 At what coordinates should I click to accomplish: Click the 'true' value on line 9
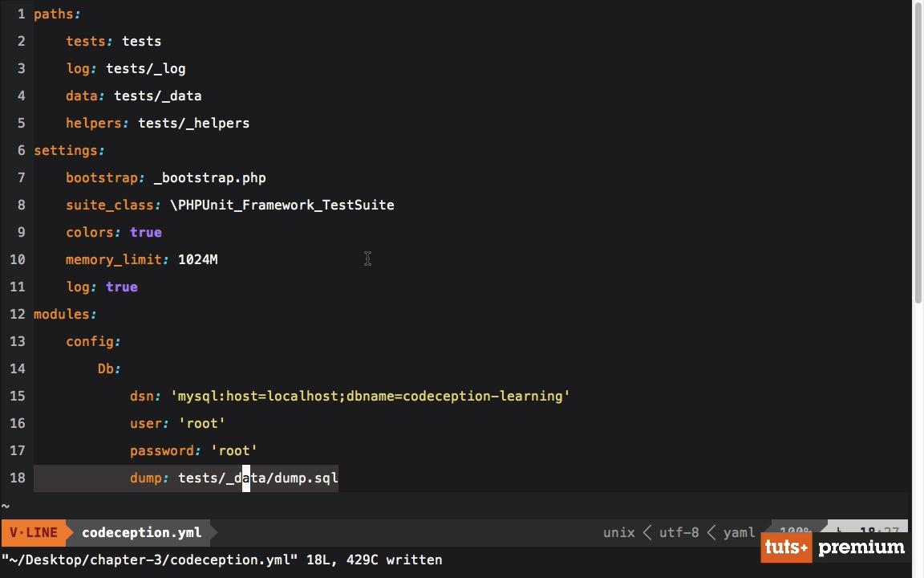pos(145,232)
